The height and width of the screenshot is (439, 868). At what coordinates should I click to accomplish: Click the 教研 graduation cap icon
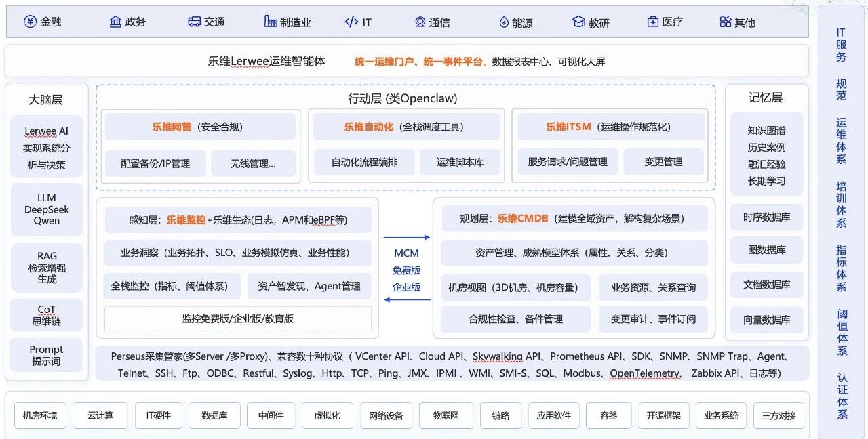click(578, 22)
